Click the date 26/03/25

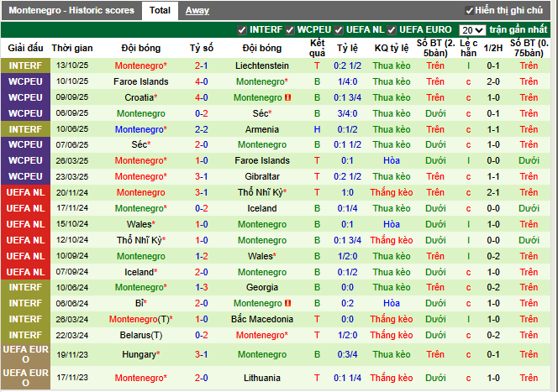tap(72, 160)
